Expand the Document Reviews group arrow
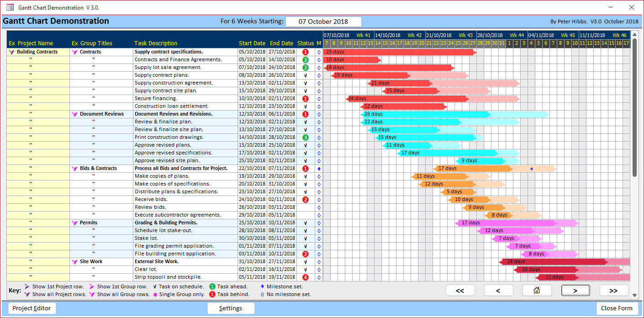 pos(74,114)
